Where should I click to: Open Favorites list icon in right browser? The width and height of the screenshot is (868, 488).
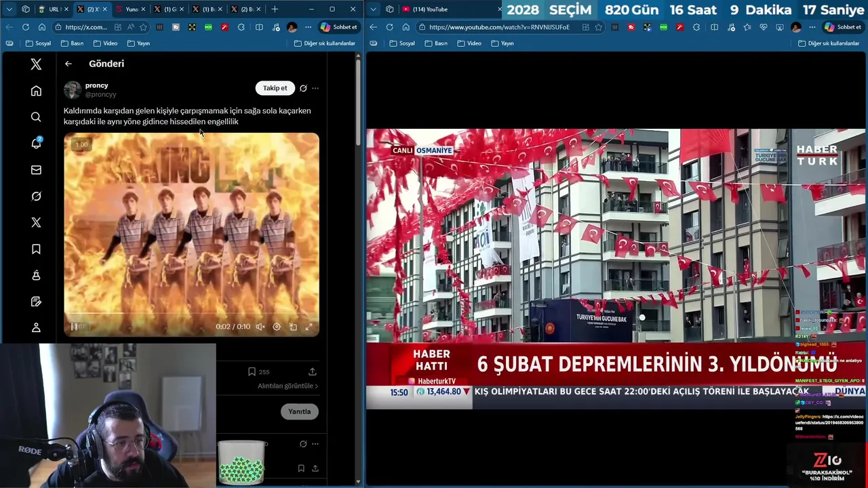[747, 27]
